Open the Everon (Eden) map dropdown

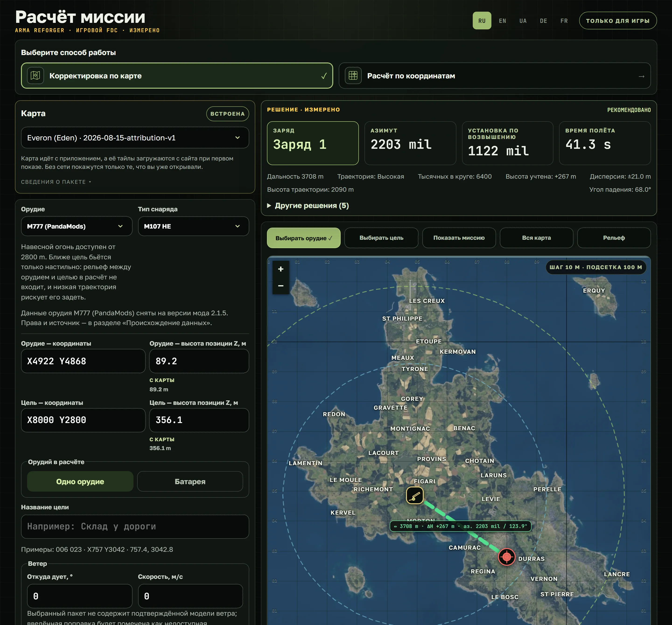click(x=135, y=138)
